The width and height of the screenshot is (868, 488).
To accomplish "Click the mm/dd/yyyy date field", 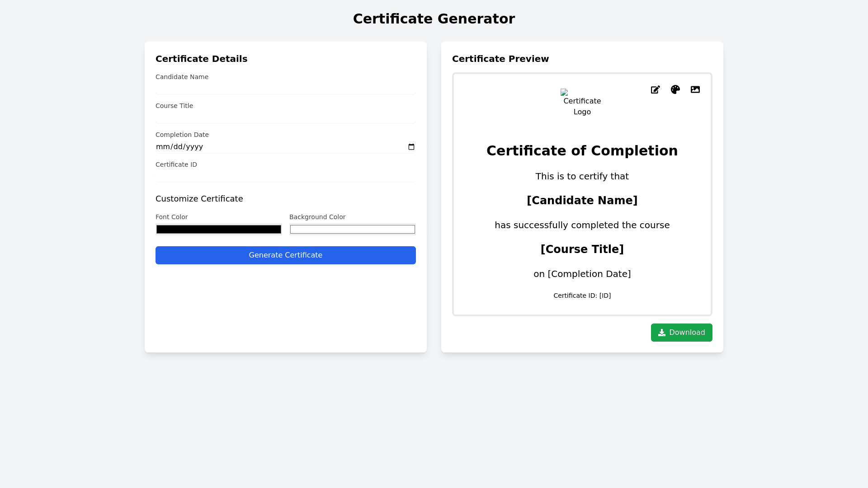I will [x=179, y=147].
